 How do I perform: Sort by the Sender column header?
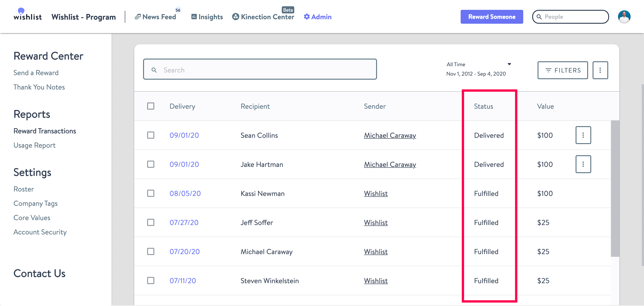[x=375, y=106]
